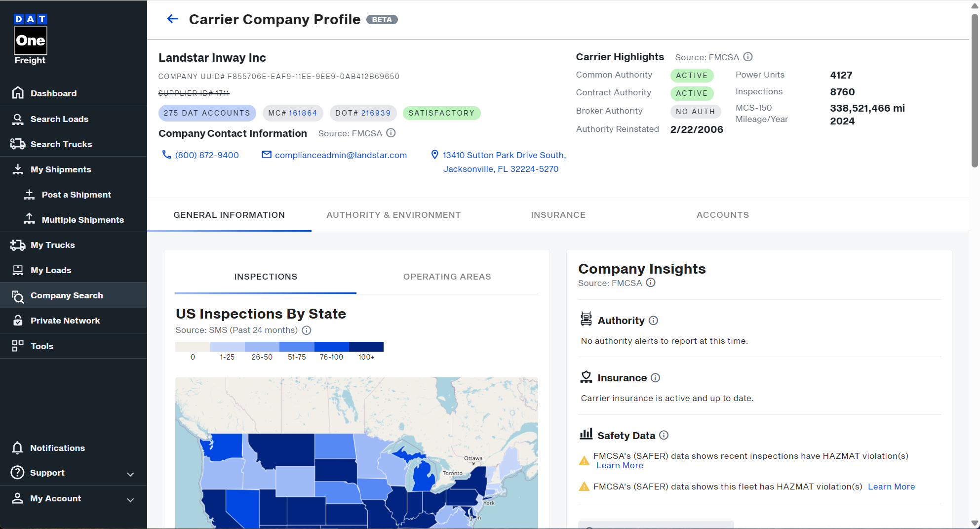Click the page vertical scrollbar
The image size is (980, 529).
tap(975, 91)
